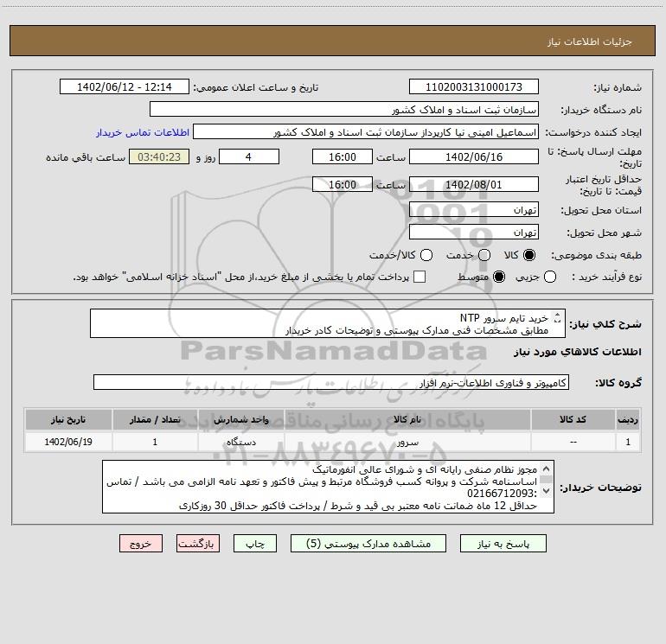
Task: Click the گروه کالا field
Action: [x=331, y=382]
